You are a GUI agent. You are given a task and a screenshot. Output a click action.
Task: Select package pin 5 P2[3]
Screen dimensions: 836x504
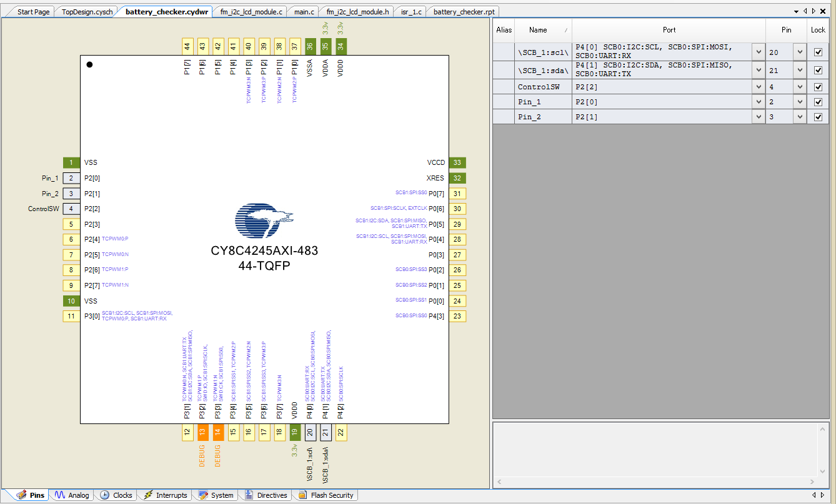pyautogui.click(x=71, y=224)
